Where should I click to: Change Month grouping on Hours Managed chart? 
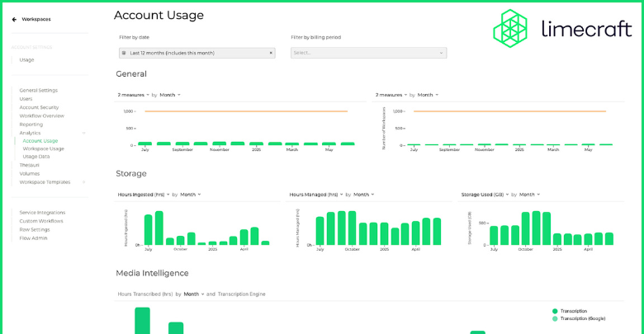tap(363, 195)
